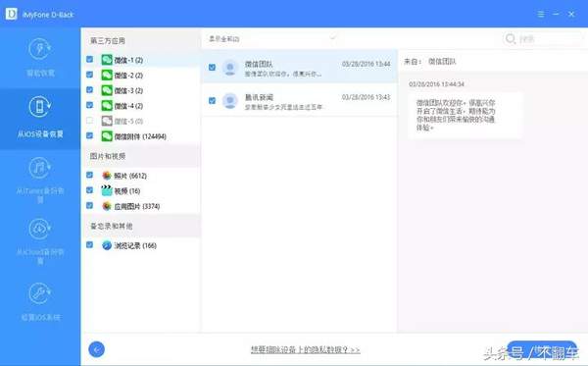Viewport: 588px width, 366px height.
Task: Uncheck the 微信-1 (2) checkbox
Action: pos(89,59)
